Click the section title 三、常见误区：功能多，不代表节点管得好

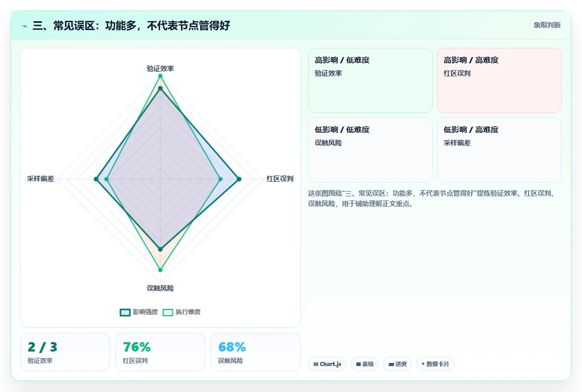pyautogui.click(x=131, y=25)
